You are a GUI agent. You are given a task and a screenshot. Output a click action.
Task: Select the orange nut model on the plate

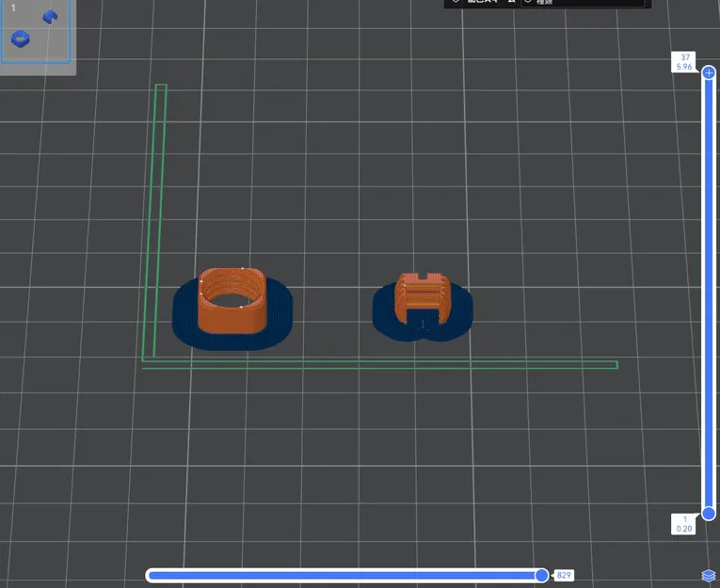click(x=232, y=300)
